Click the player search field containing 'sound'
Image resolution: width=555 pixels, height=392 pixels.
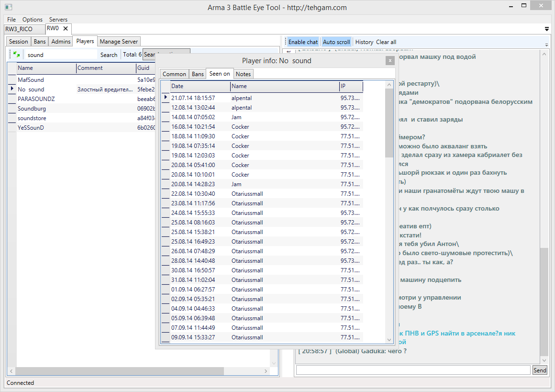click(x=61, y=55)
